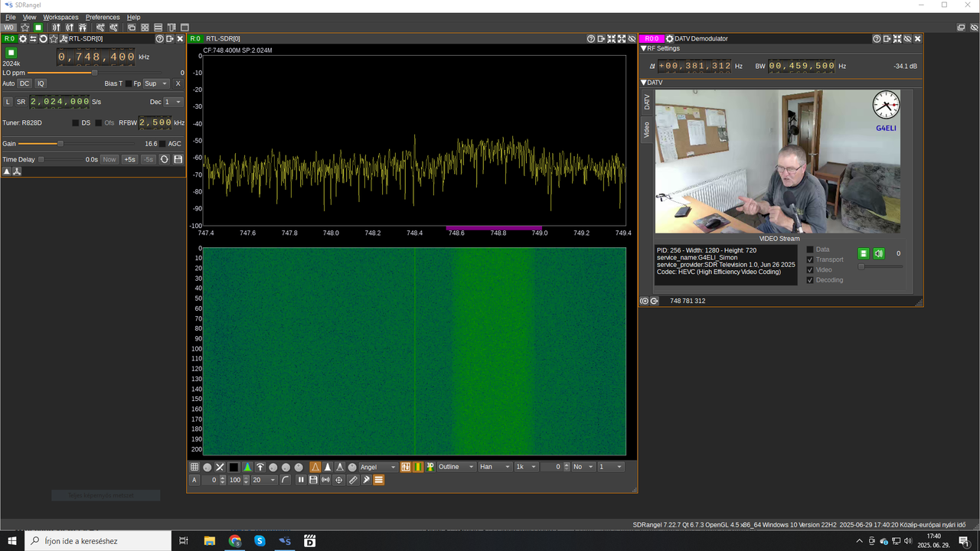Save spectrum data floppy icon in toolbar

click(x=313, y=480)
